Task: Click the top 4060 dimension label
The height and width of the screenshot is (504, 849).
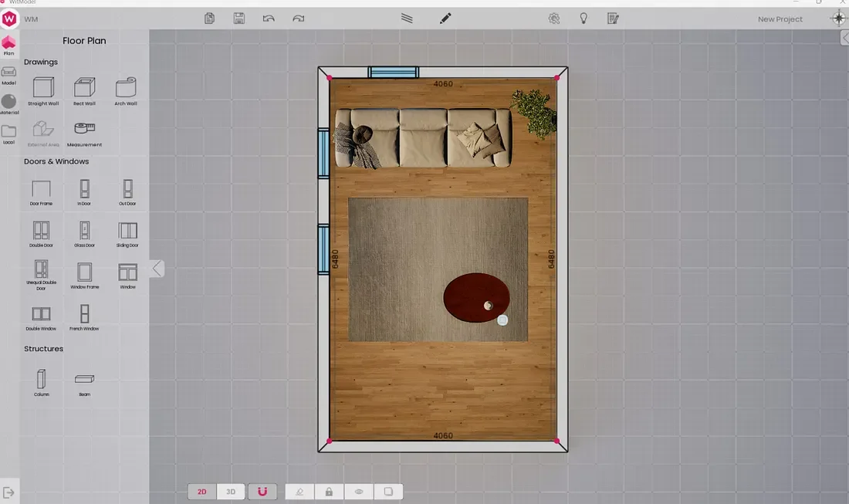Action: 443,84
